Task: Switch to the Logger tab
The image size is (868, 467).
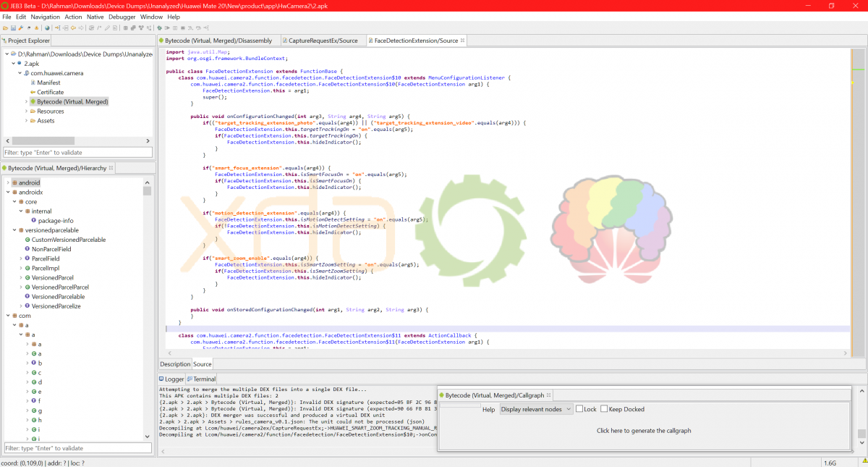Action: click(x=171, y=379)
